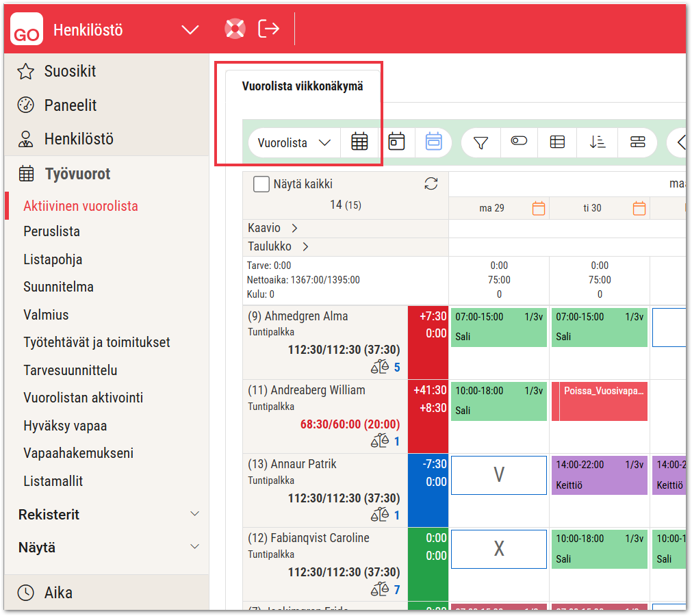Click the rows toggle icon in toolbar
Screen dimensions: 692x616
coord(637,142)
